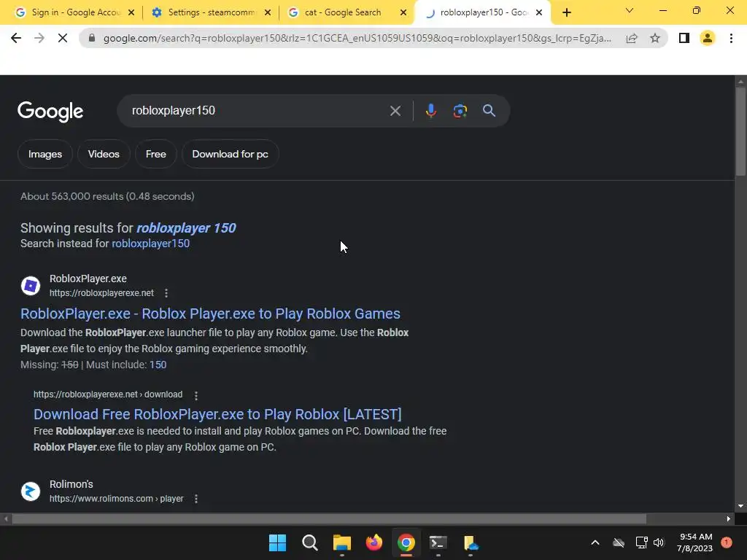Click the Rolimon's rolimons.com player URL

[x=116, y=499]
